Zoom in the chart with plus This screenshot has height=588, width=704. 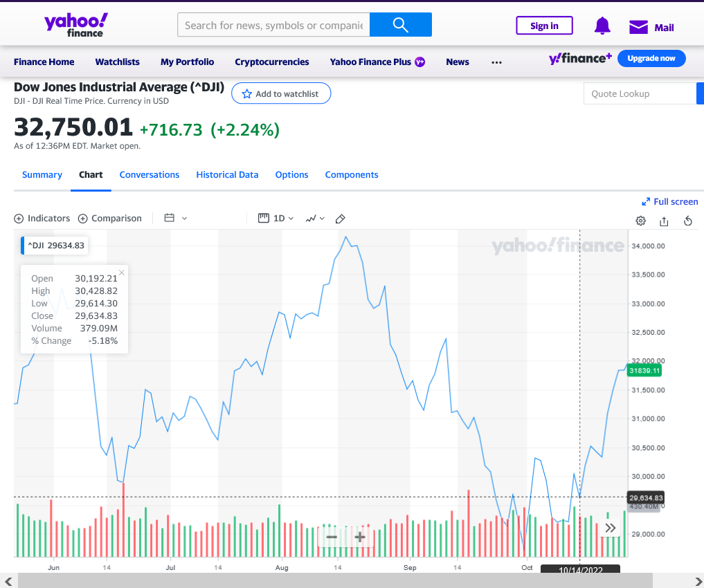coord(360,537)
